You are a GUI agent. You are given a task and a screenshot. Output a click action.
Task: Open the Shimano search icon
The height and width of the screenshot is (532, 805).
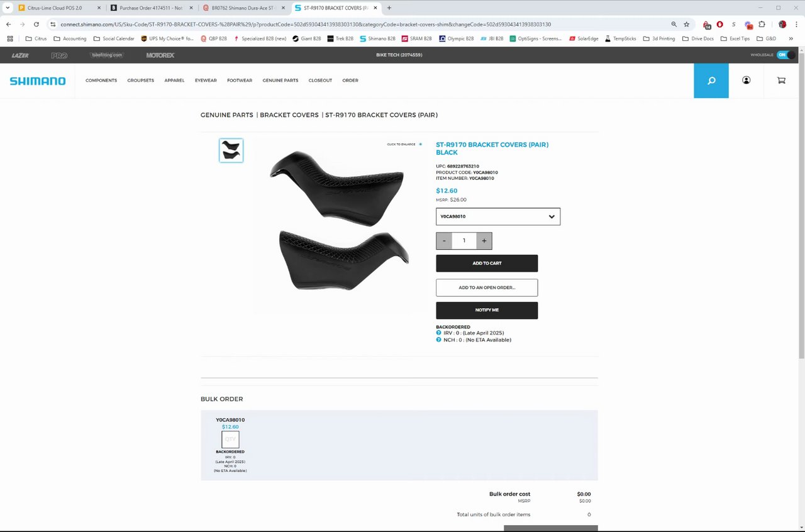[711, 80]
